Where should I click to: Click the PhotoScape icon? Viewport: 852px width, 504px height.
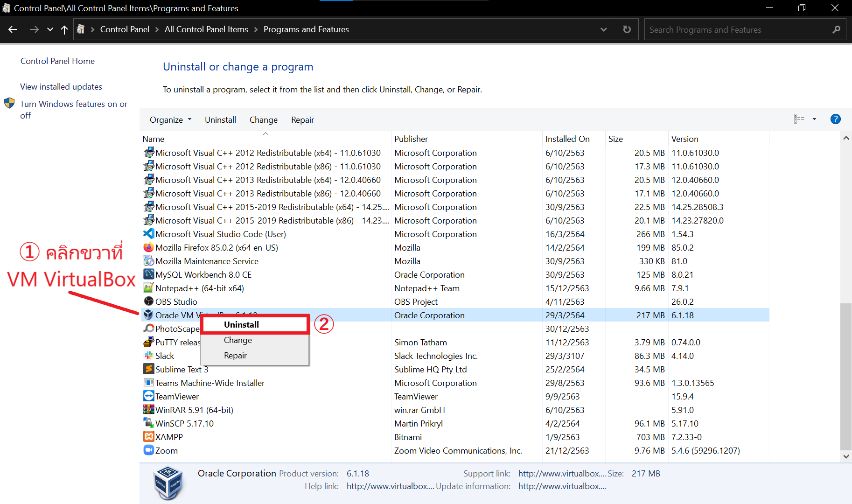[148, 329]
